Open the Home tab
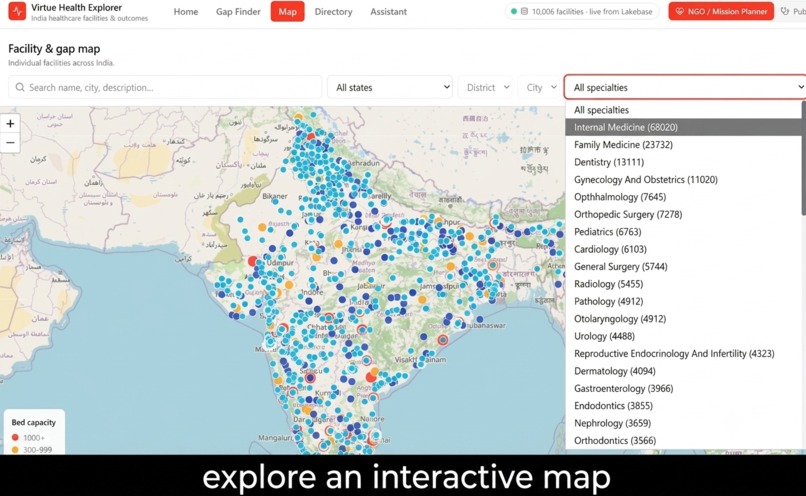Viewport: 806px width, 496px height. point(186,11)
